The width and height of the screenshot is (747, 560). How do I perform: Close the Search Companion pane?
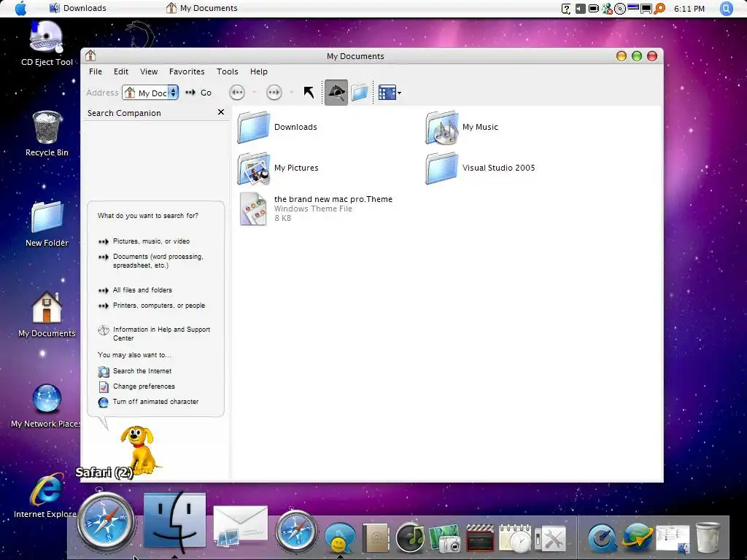click(x=220, y=112)
